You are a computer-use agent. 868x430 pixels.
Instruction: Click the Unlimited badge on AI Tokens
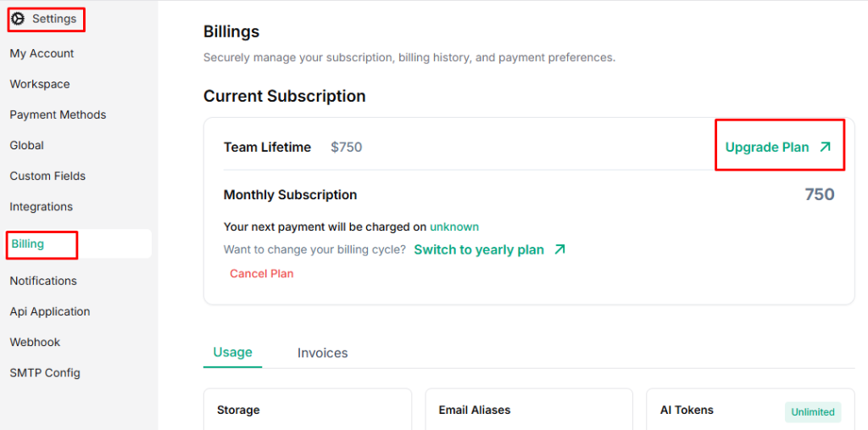813,412
